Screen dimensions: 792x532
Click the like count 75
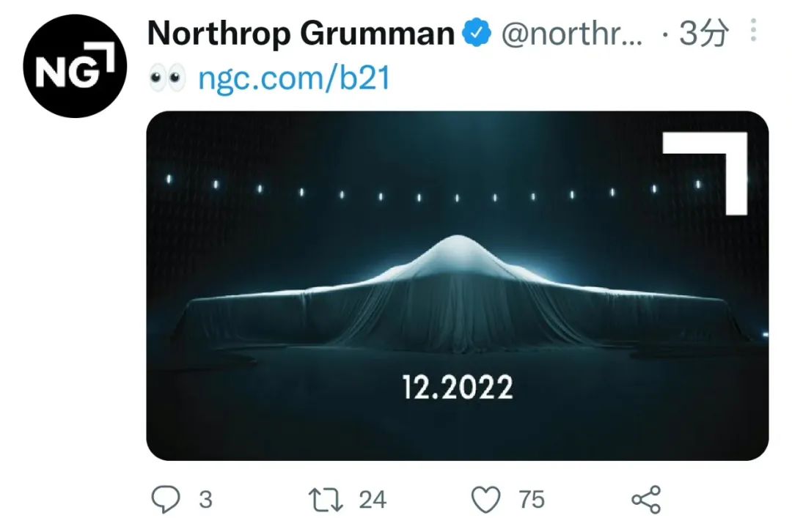[532, 500]
